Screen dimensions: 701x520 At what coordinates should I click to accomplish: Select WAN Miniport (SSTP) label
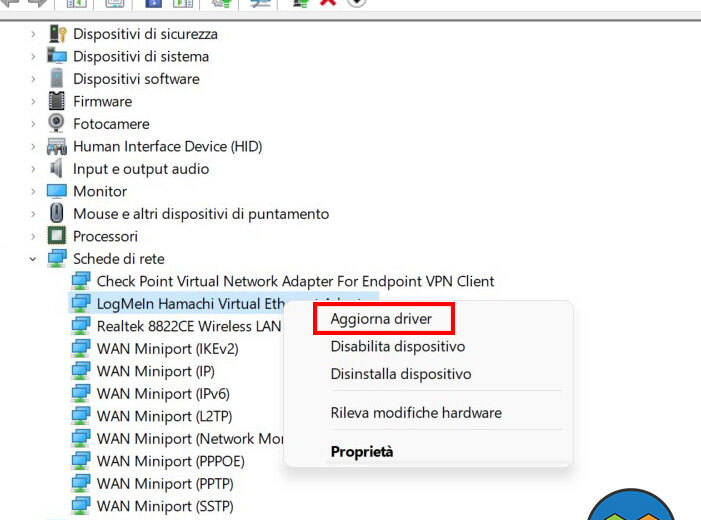[165, 506]
